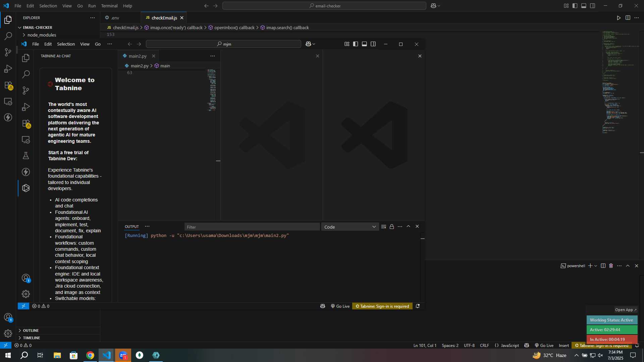
Task: Open Extensions in front mjm window
Action: pos(26,123)
